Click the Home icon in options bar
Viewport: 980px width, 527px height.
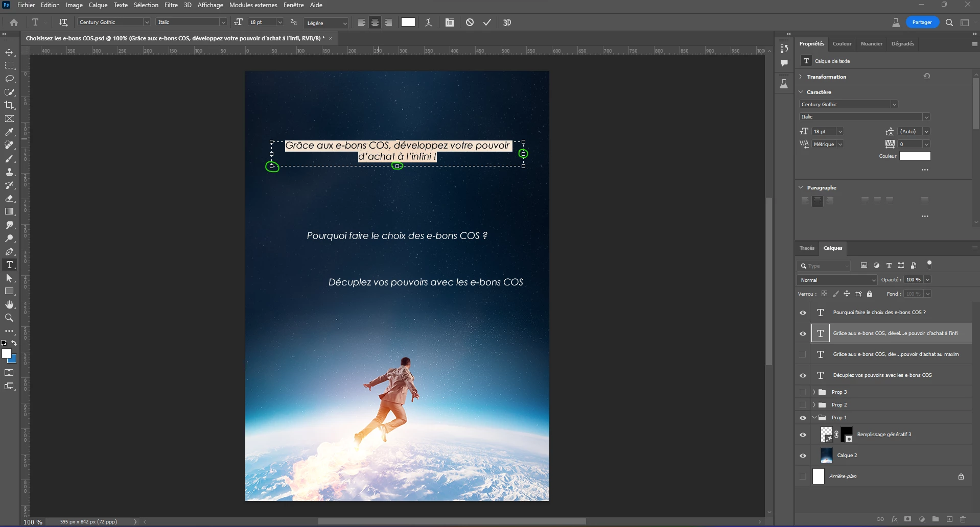[x=14, y=22]
